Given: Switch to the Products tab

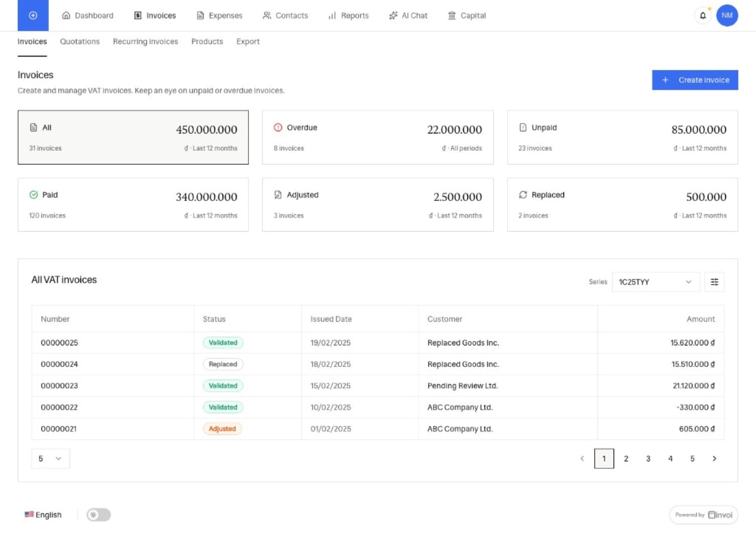Looking at the screenshot, I should pyautogui.click(x=207, y=42).
